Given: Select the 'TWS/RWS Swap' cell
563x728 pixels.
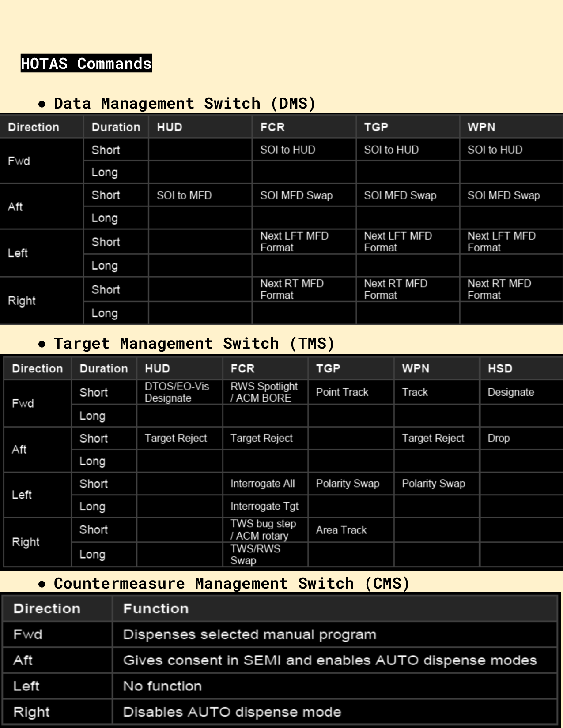Looking at the screenshot, I should coord(255,554).
